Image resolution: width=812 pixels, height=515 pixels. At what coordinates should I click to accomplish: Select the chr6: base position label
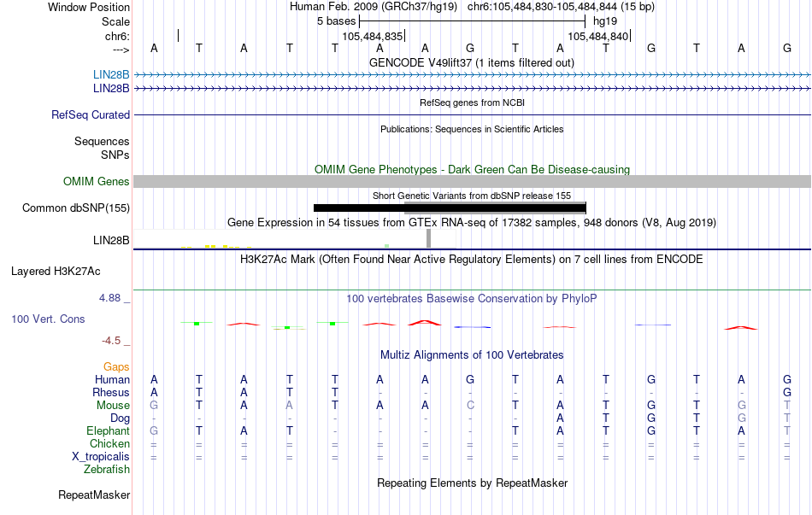pyautogui.click(x=117, y=36)
